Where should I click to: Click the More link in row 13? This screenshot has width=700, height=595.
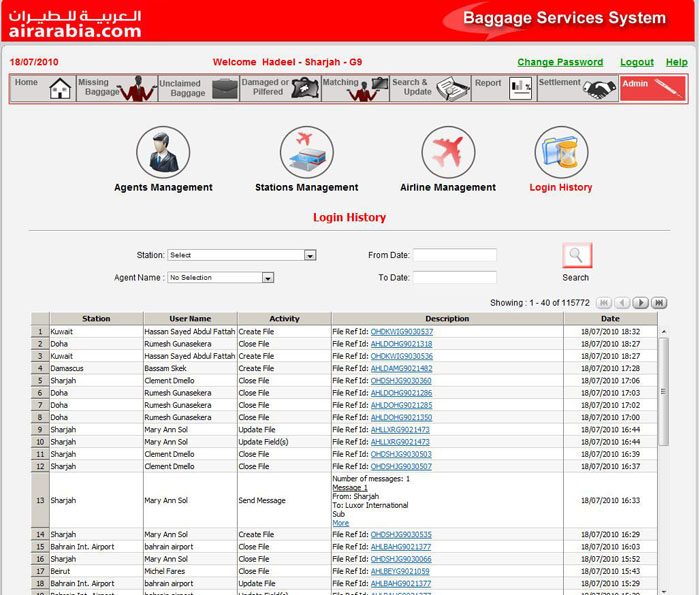[x=340, y=523]
